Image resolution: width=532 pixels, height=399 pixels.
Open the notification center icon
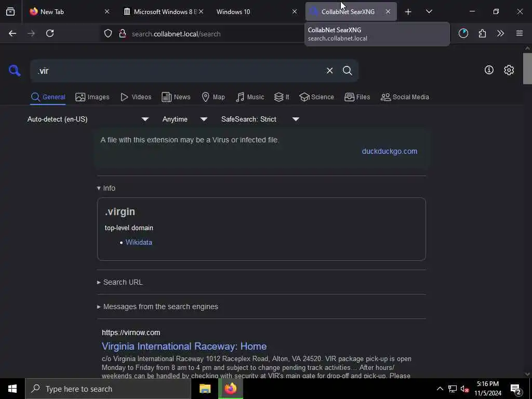tap(516, 389)
